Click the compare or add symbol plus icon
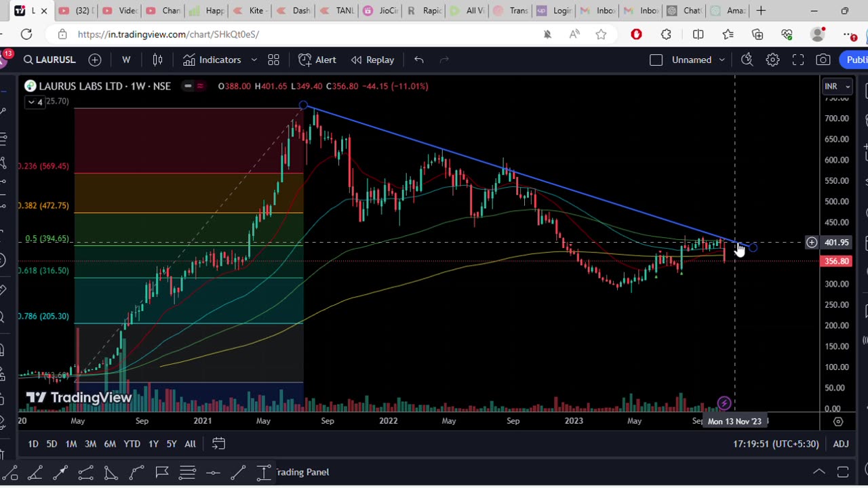Screen dimensions: 868x488 [95, 60]
